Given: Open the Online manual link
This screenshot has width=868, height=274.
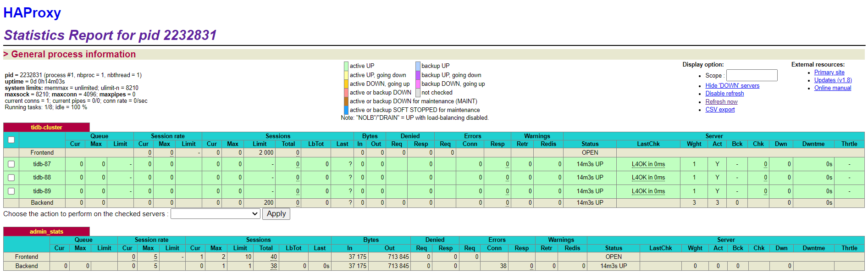Looking at the screenshot, I should coord(832,88).
